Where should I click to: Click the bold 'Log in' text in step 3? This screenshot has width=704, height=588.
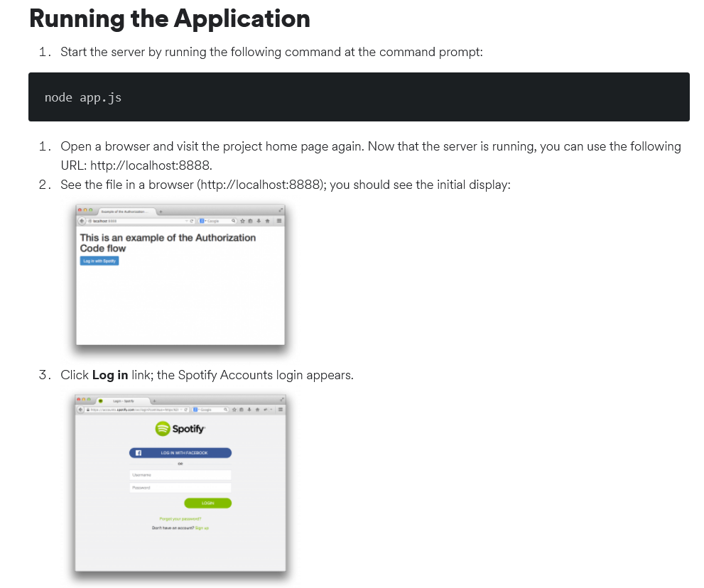[x=110, y=375]
